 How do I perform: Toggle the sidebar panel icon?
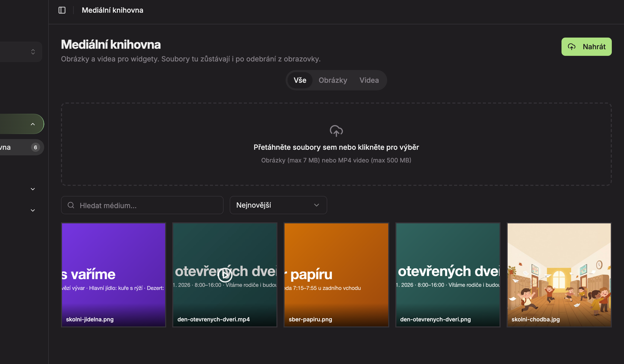[62, 10]
